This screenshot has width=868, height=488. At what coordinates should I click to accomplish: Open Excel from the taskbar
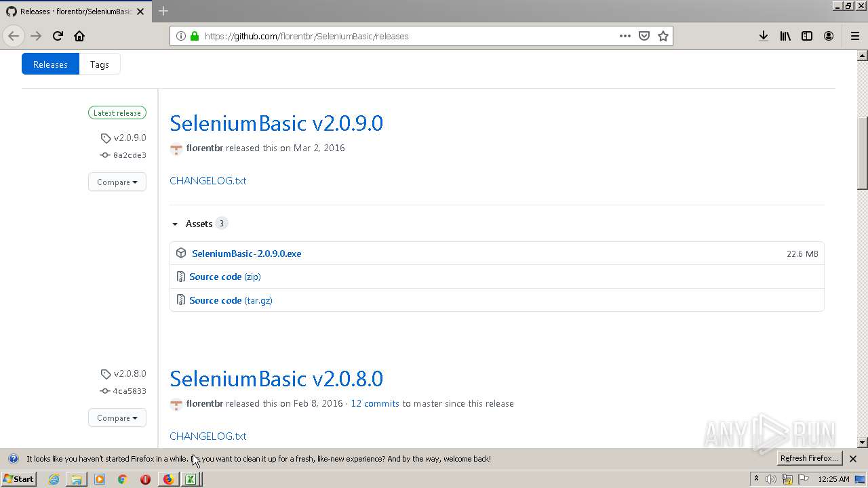[191, 479]
